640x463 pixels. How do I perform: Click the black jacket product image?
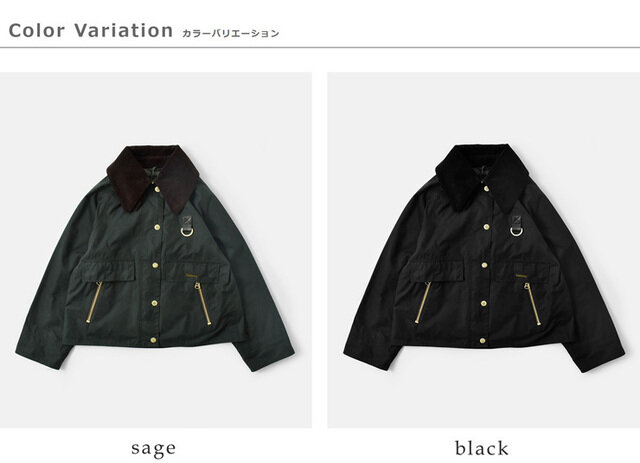(484, 250)
